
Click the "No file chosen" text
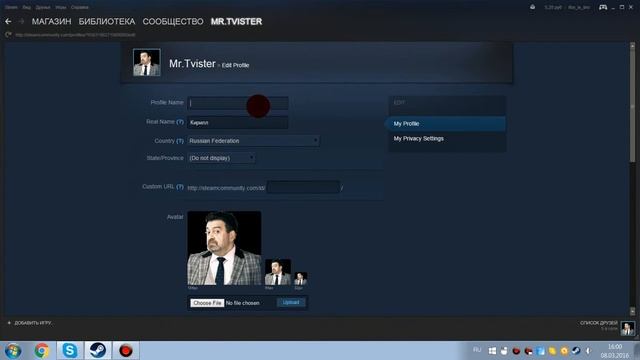tap(242, 303)
